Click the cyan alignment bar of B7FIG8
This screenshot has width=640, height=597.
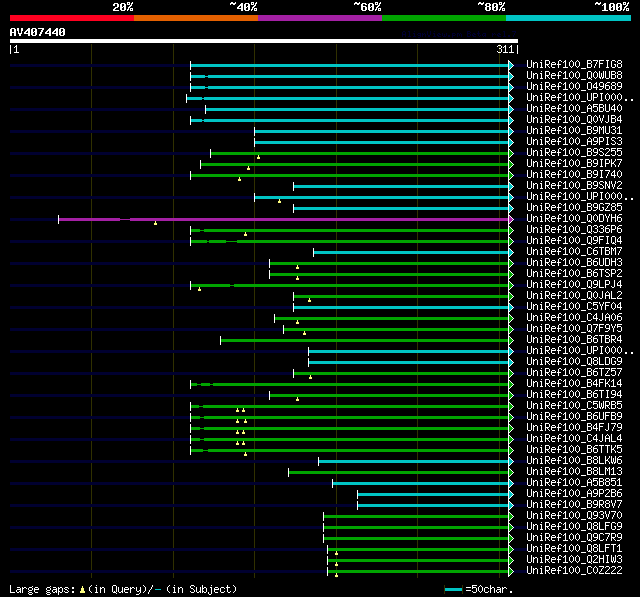tap(350, 65)
